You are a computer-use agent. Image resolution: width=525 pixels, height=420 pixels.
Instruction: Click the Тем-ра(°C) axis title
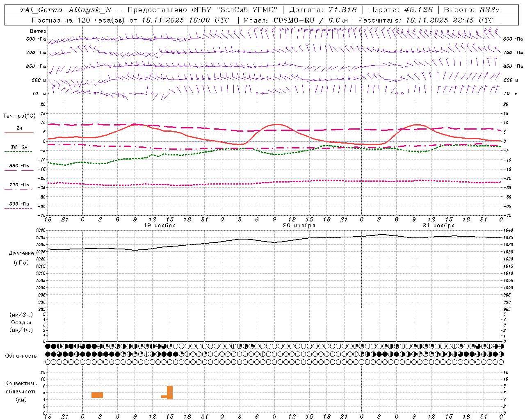(19, 116)
